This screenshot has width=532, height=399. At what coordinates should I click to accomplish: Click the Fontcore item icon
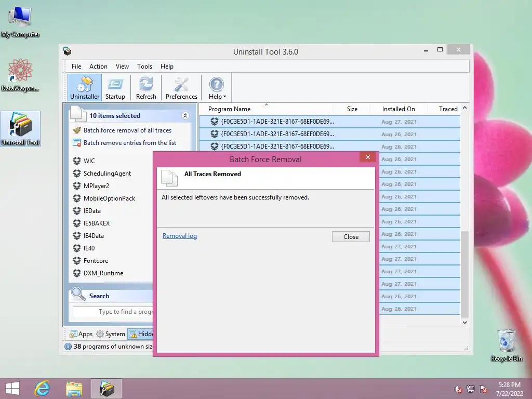pos(77,261)
